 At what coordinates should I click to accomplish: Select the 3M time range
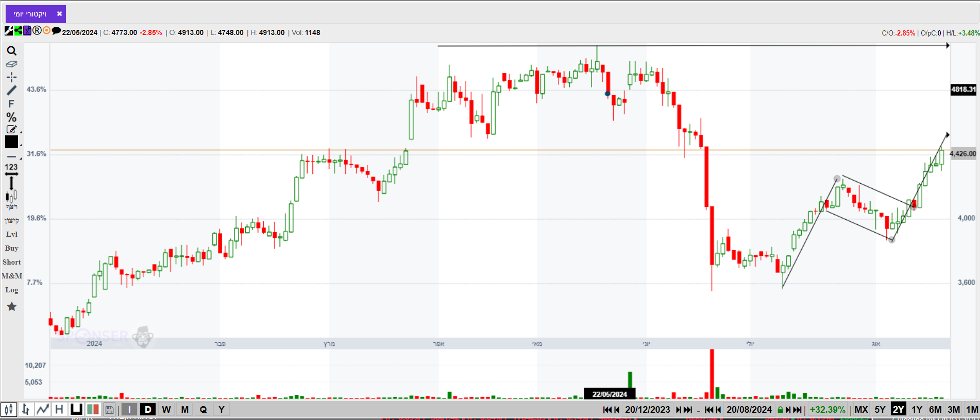pyautogui.click(x=954, y=410)
